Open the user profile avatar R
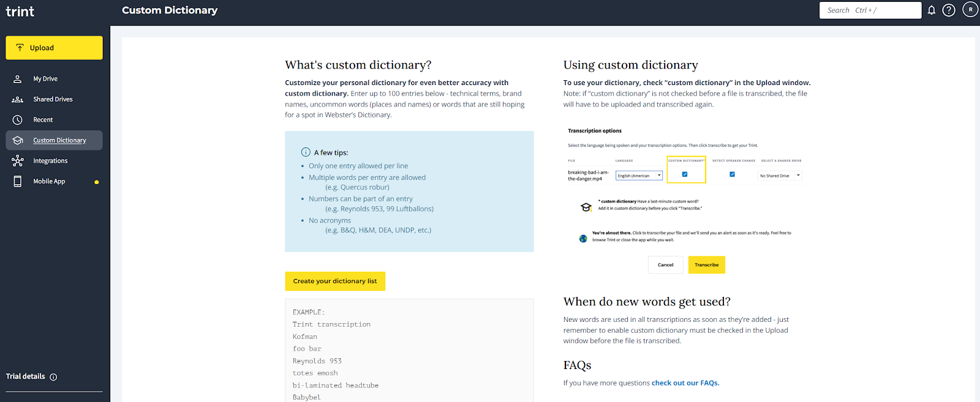 (x=970, y=10)
